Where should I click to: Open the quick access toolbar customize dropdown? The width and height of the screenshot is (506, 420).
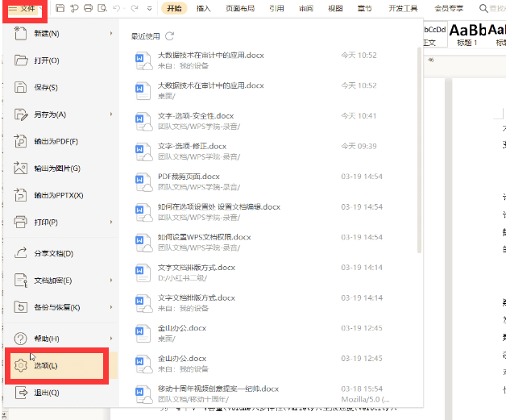click(150, 8)
